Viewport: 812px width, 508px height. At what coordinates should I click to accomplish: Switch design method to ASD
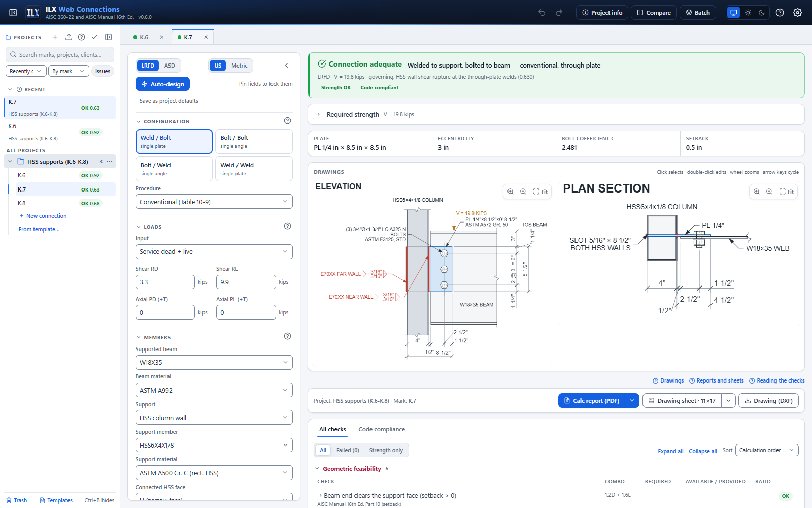pyautogui.click(x=170, y=66)
